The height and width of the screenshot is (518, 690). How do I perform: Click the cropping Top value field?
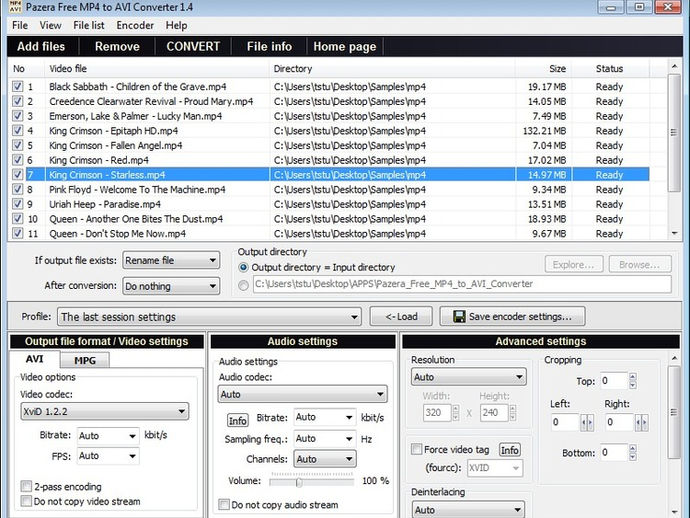(613, 381)
